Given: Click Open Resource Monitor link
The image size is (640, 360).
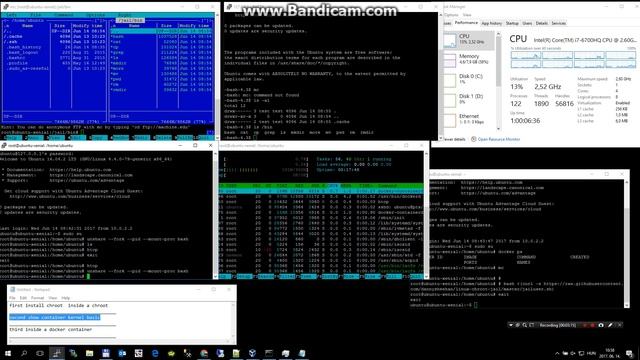Looking at the screenshot, I should 498,139.
